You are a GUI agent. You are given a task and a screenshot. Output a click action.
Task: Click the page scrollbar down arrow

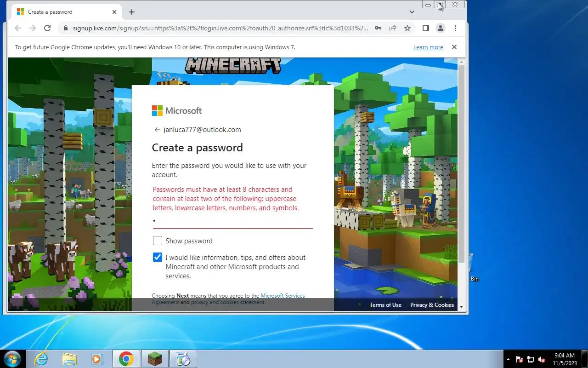tap(462, 307)
